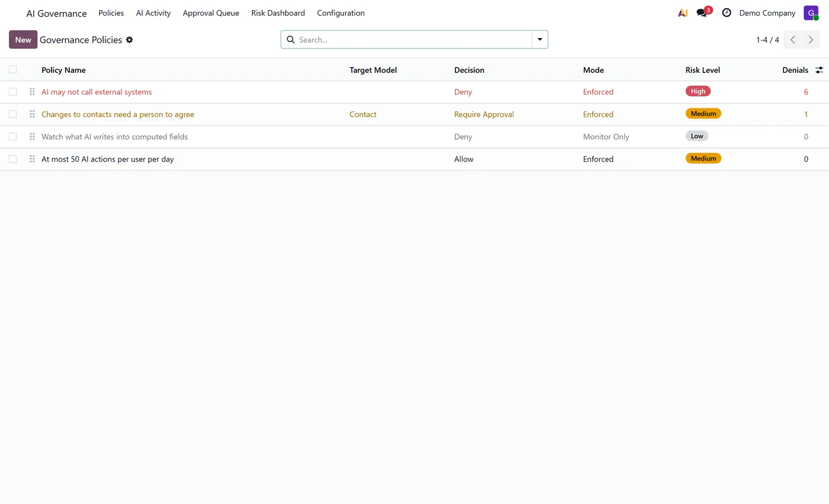Grab the drag handle for computed fields policy

pyautogui.click(x=33, y=137)
